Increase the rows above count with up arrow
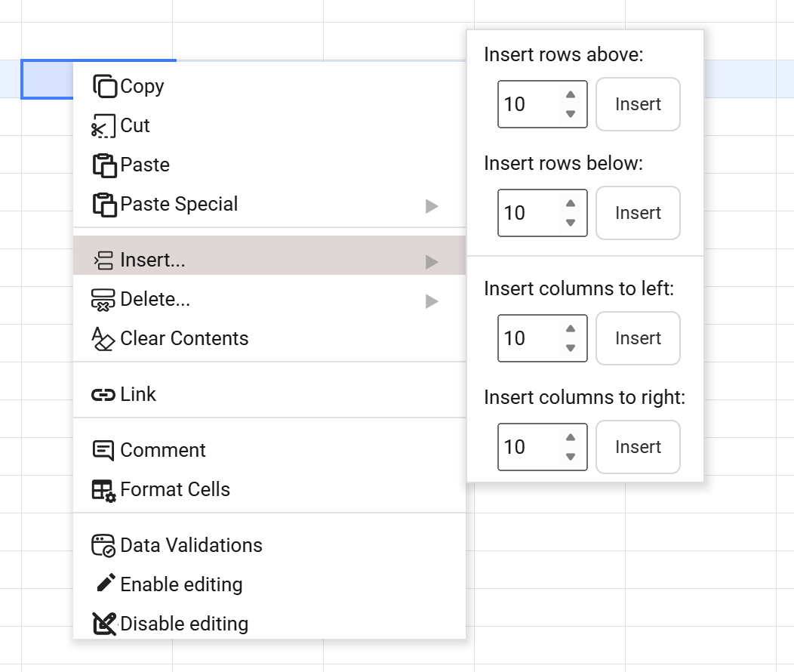The height and width of the screenshot is (672, 794). click(571, 95)
